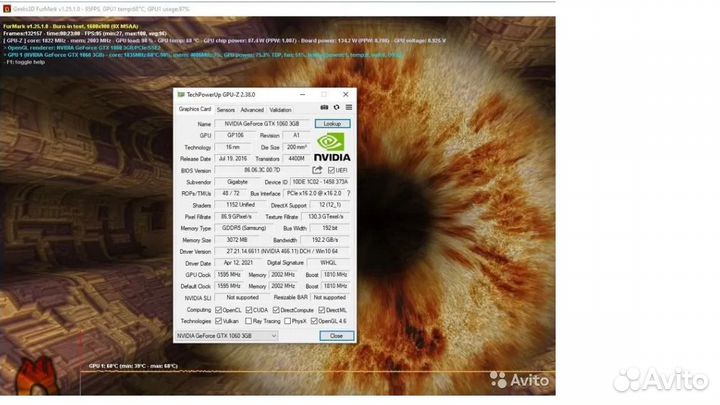Screen dimensions: 720x405
Task: Switch to the Advanced tab
Action: 252,110
